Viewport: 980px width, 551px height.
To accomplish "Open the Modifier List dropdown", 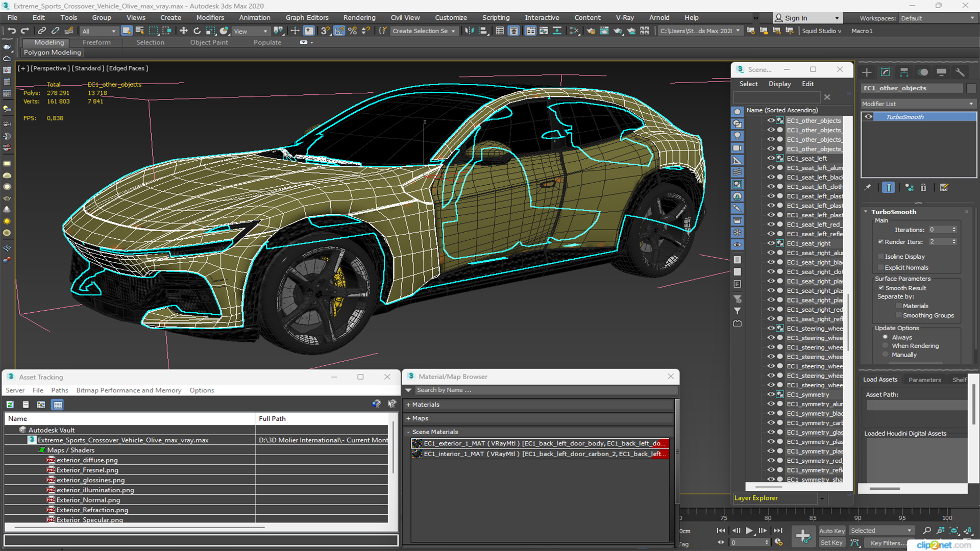I will click(918, 104).
